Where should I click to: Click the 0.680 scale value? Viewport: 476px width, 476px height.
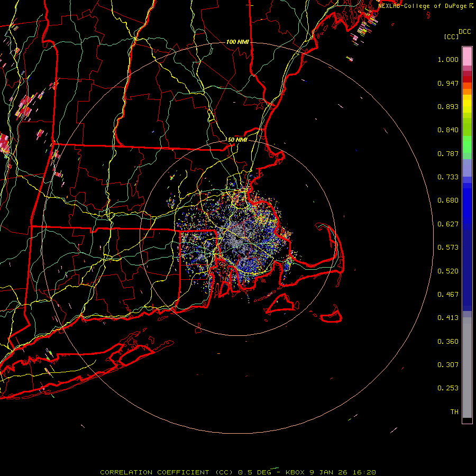coord(448,200)
